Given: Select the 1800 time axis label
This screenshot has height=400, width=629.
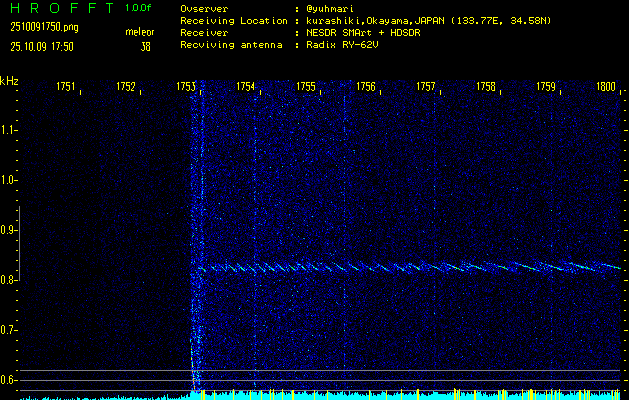Looking at the screenshot, I should point(605,87).
